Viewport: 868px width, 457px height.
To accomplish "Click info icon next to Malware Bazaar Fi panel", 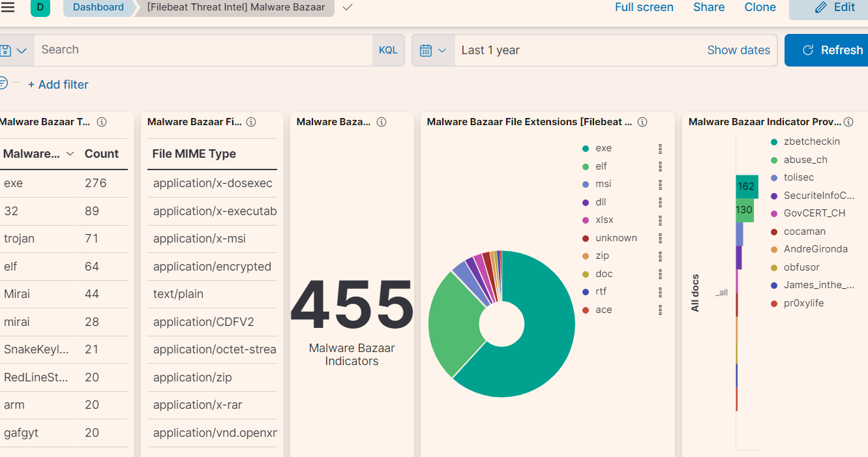I will (x=251, y=122).
